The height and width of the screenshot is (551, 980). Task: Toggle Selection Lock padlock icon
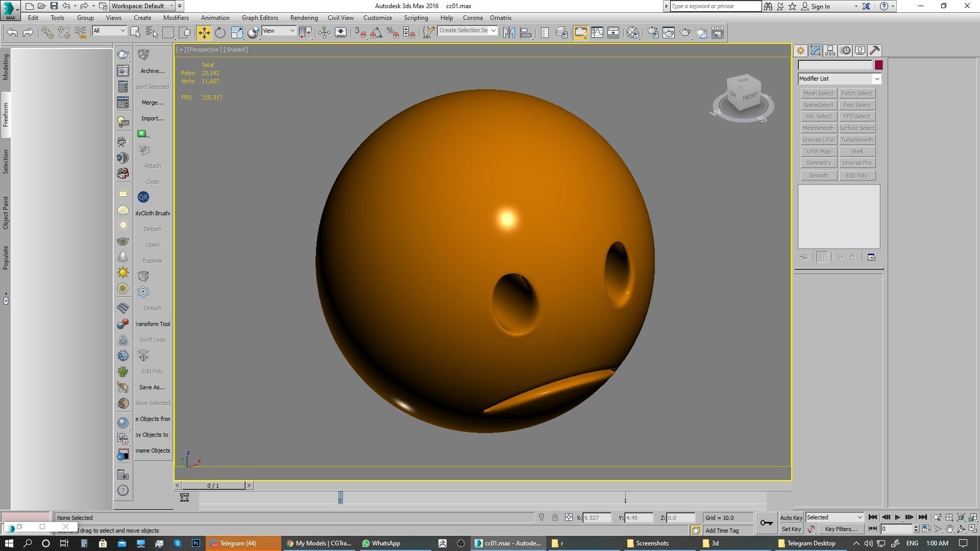555,517
